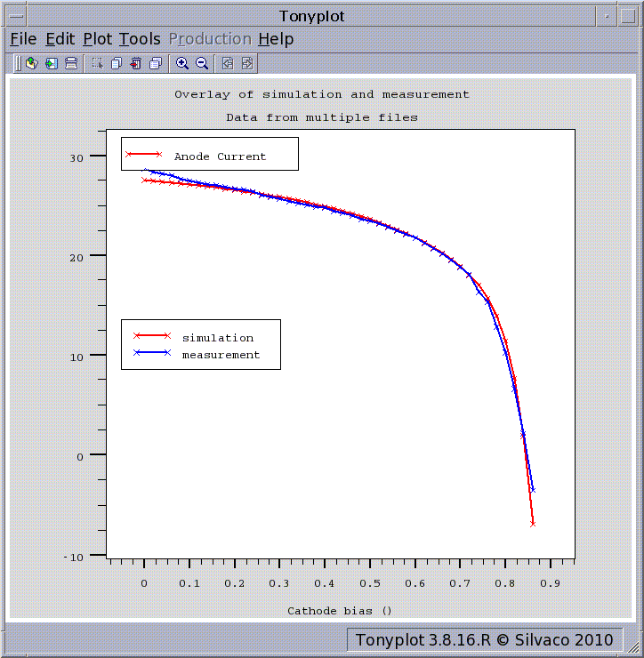Click the simulation legend label
644x658 pixels.
pos(218,338)
